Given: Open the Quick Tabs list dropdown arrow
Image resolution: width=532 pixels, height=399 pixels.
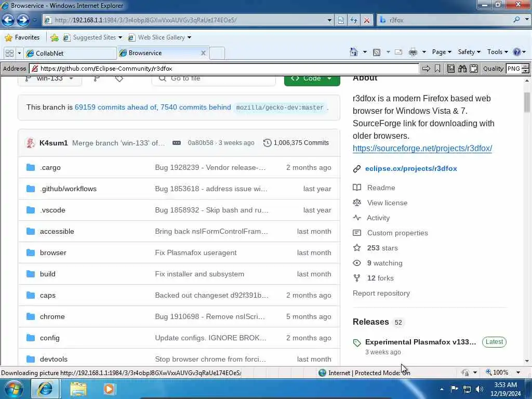Looking at the screenshot, I should tap(19, 54).
